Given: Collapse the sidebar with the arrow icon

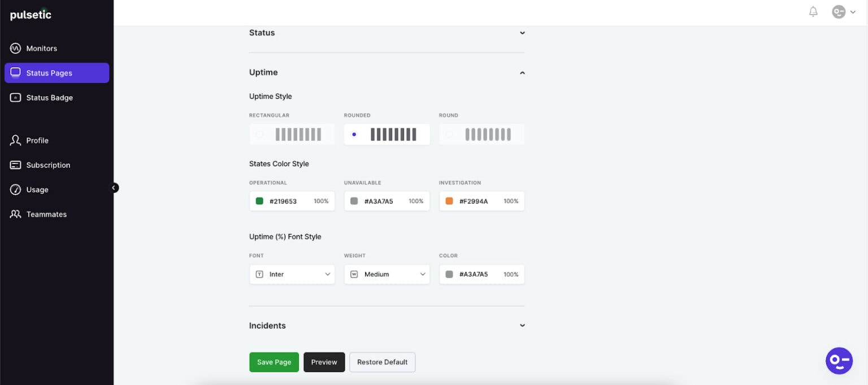Looking at the screenshot, I should [114, 187].
